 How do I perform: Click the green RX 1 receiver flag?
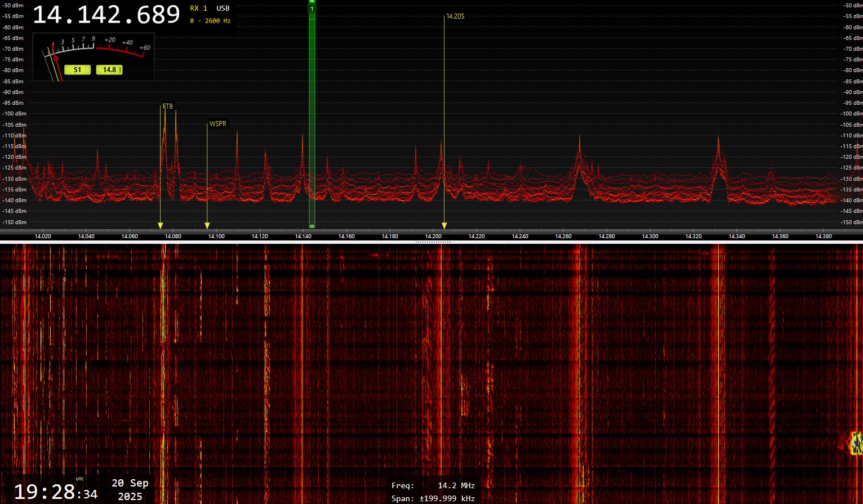pos(312,8)
